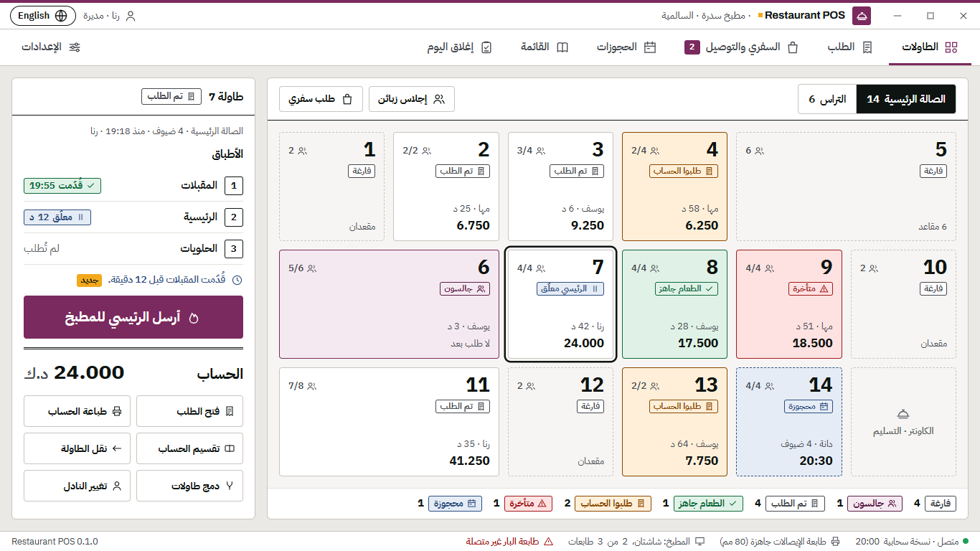Open the السفري والتوصيل tab
The width and height of the screenshot is (980, 551).
pos(742,47)
